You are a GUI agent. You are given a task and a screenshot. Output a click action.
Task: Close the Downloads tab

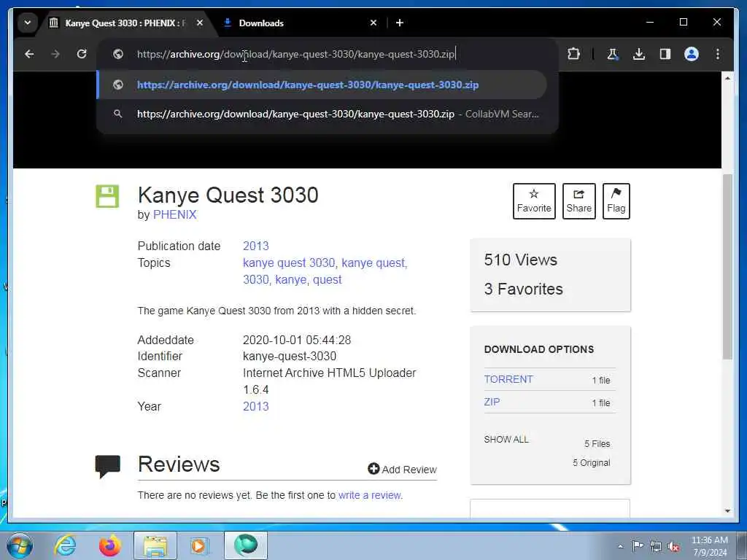[373, 23]
